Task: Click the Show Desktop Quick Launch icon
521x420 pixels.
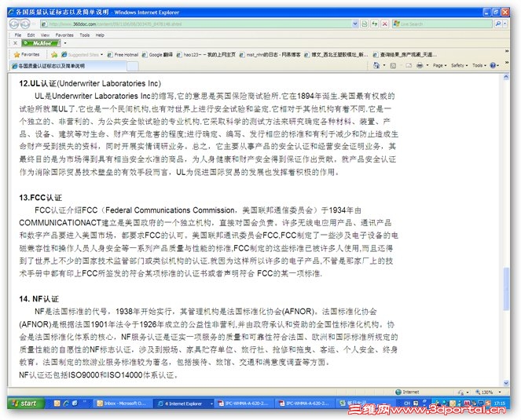Action: point(75,403)
